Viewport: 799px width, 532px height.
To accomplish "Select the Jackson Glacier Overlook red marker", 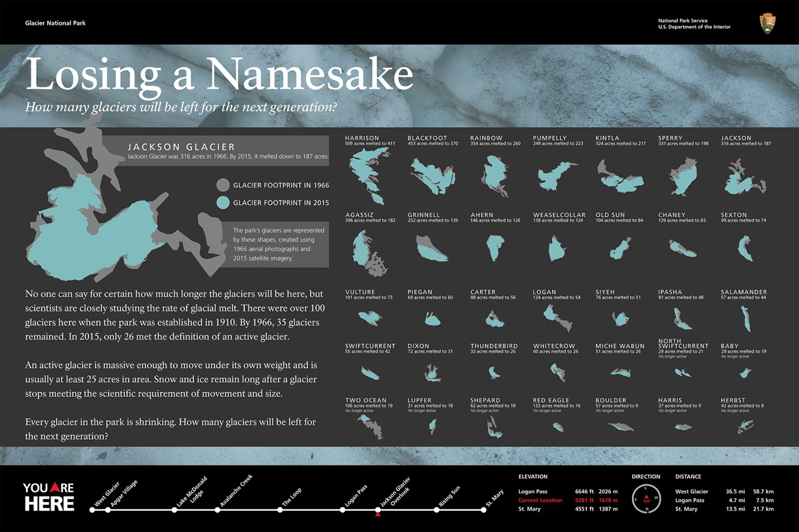I will [x=378, y=513].
